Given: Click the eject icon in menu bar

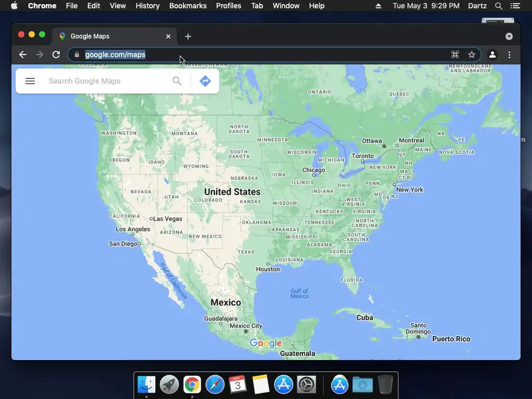Looking at the screenshot, I should point(378,6).
